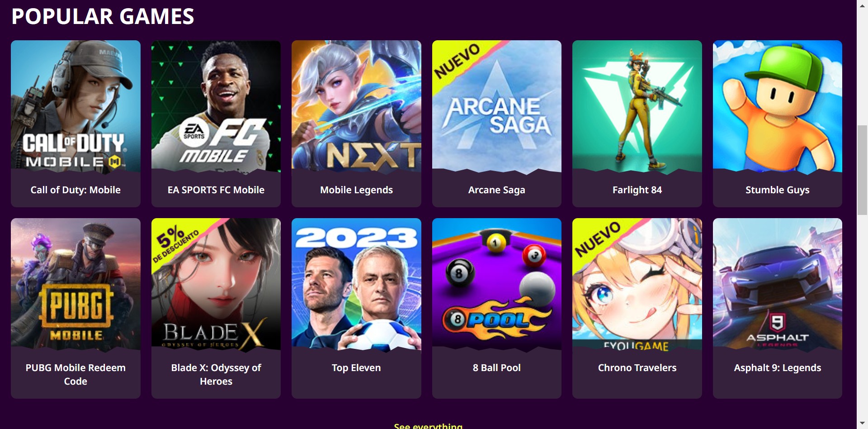Open the PUBG Mobile cover artwork

[x=75, y=285]
